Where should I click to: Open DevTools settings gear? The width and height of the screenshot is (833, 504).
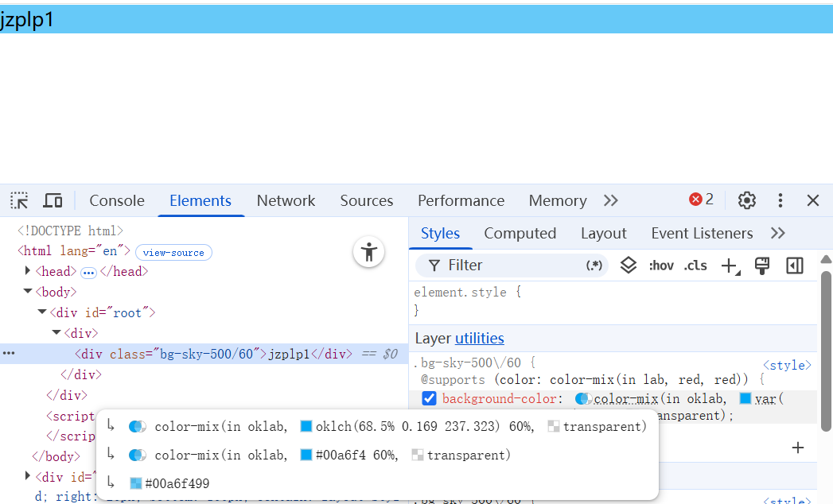(x=746, y=200)
